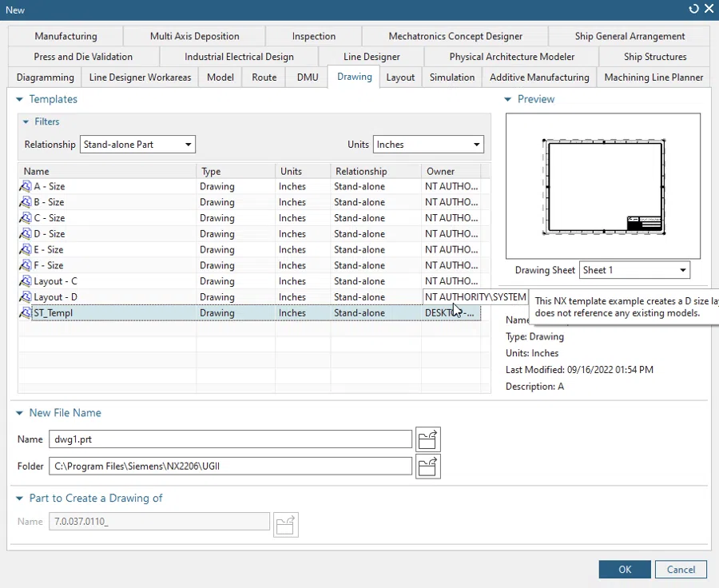Close the New dialog window

[x=709, y=9]
